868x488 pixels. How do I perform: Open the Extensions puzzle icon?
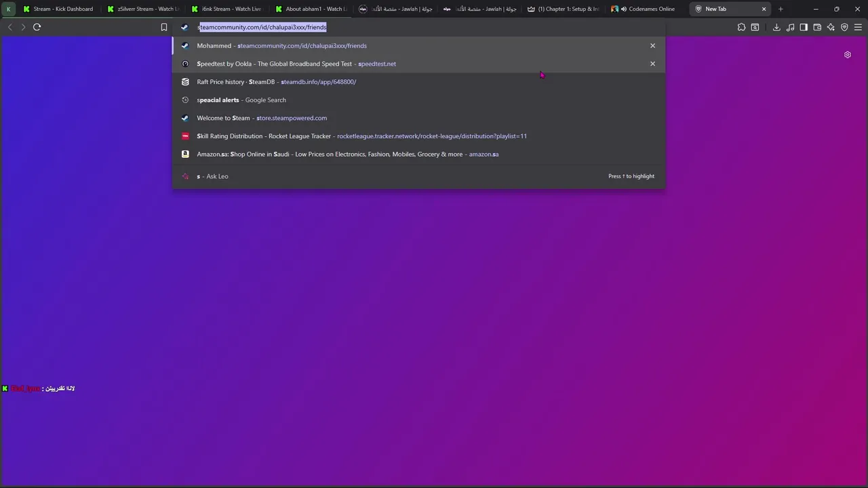pyautogui.click(x=741, y=27)
